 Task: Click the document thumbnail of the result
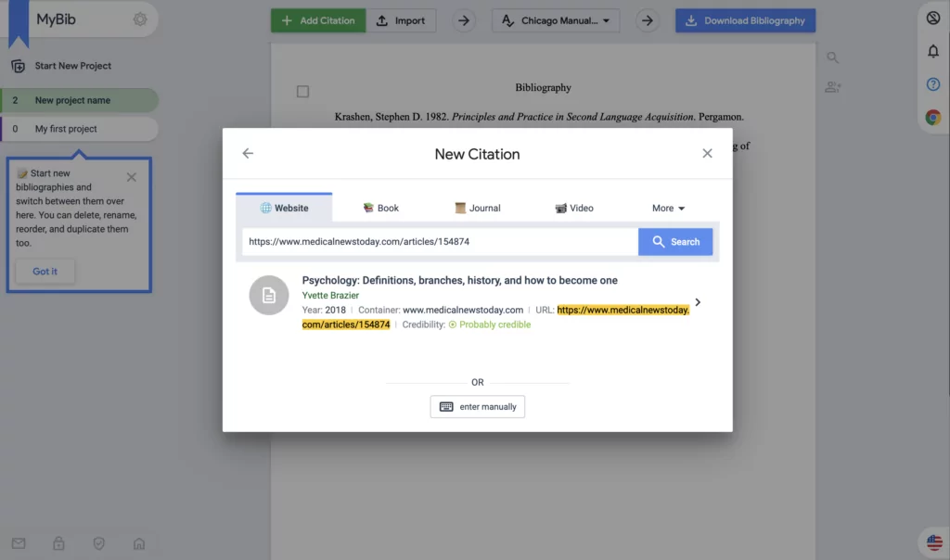pos(269,295)
